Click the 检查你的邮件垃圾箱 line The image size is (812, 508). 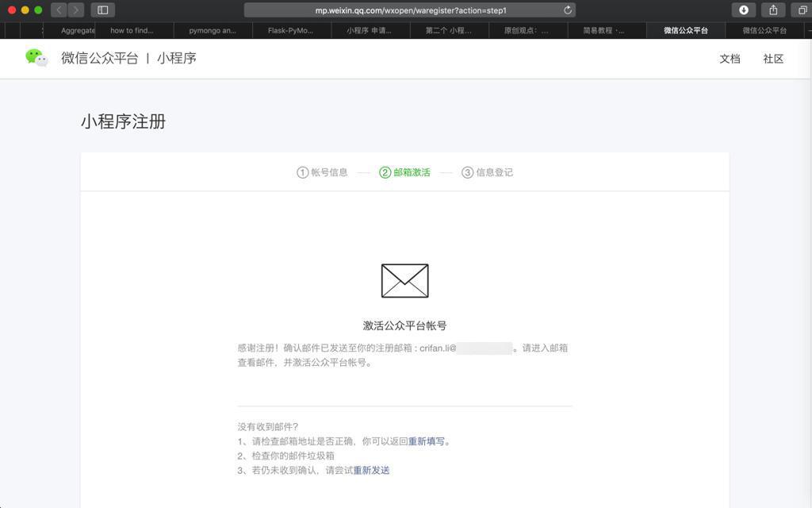[285, 456]
